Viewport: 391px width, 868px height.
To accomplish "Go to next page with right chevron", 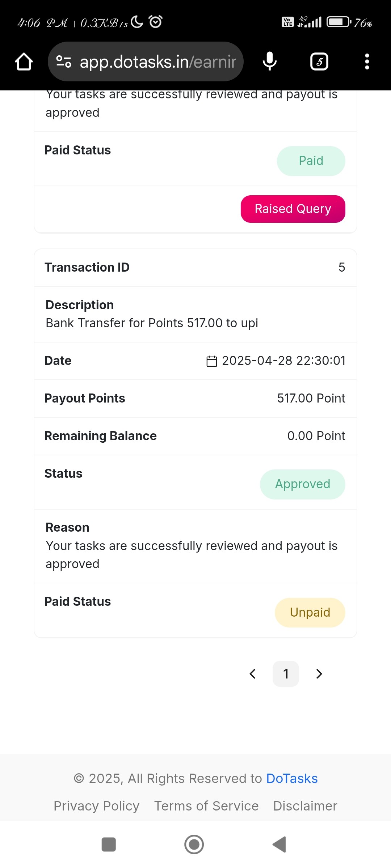I will click(319, 674).
